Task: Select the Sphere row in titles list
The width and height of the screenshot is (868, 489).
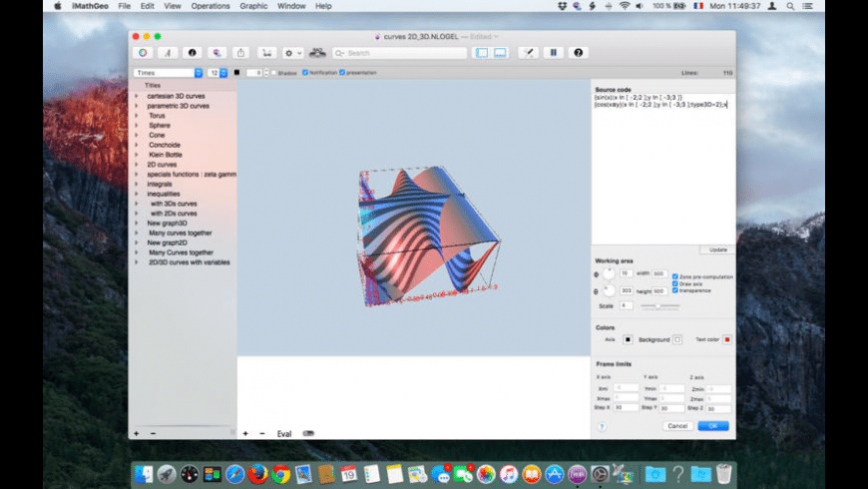Action: point(183,125)
